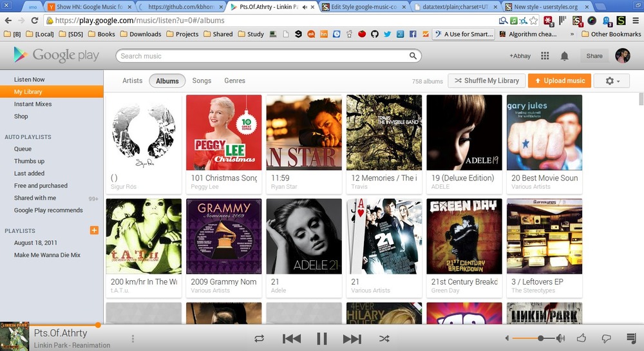Switch to New style - userstyles.org tab

click(x=546, y=6)
